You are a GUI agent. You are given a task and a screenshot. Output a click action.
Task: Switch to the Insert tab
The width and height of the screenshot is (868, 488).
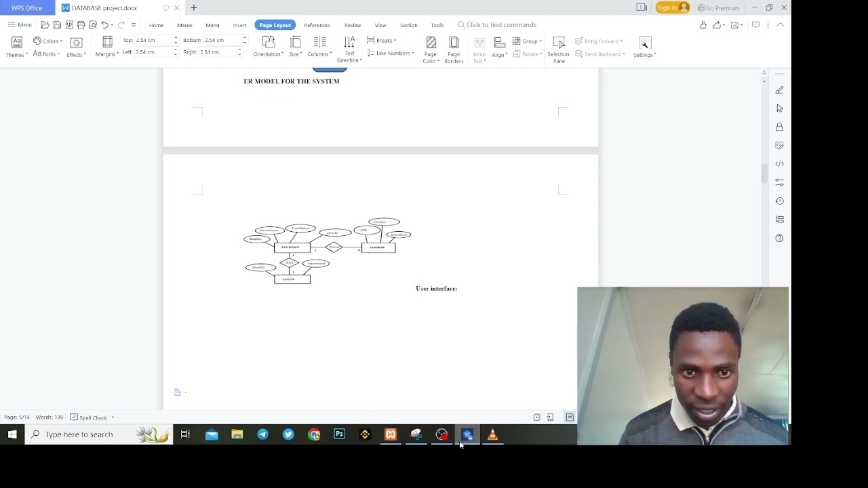240,25
